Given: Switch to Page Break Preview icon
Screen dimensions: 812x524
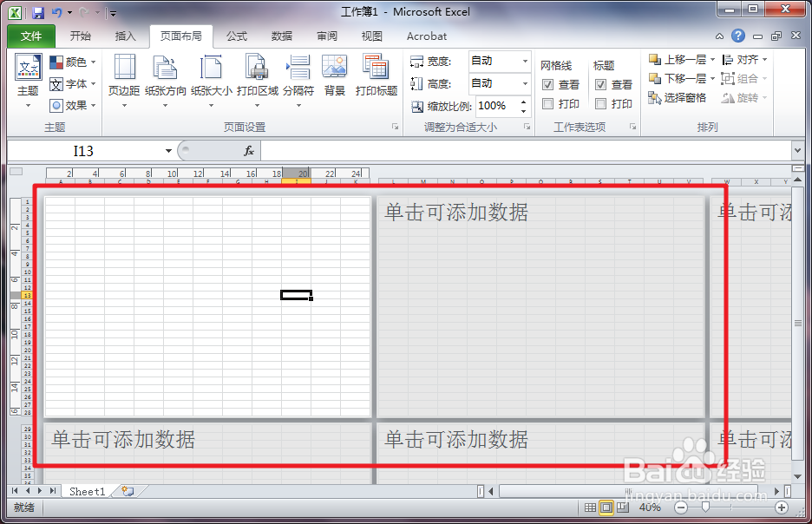Looking at the screenshot, I should point(623,508).
